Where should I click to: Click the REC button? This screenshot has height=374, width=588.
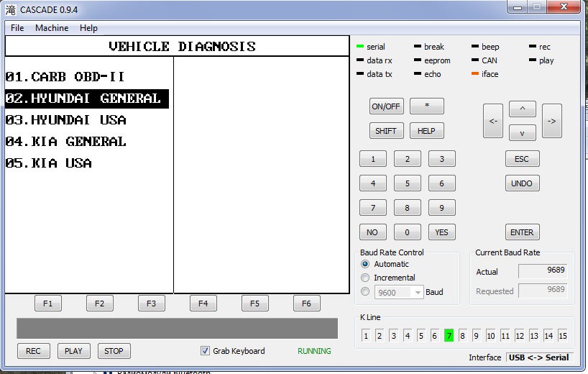tap(33, 351)
